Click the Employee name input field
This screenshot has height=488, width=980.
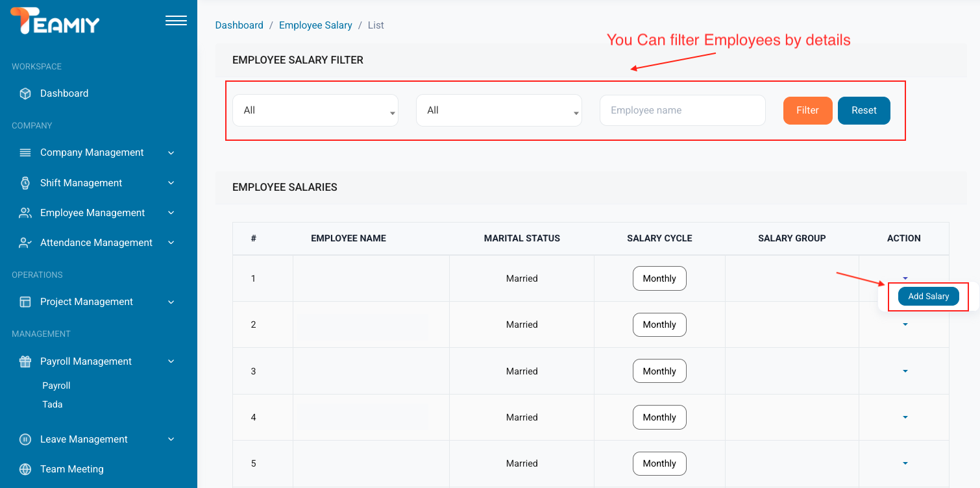click(682, 110)
